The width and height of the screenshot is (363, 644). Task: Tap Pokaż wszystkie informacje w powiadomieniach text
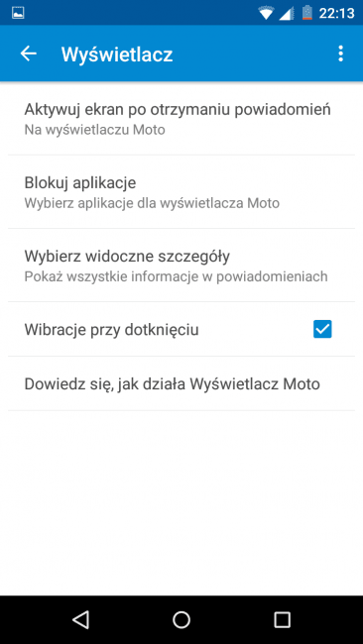(x=176, y=276)
